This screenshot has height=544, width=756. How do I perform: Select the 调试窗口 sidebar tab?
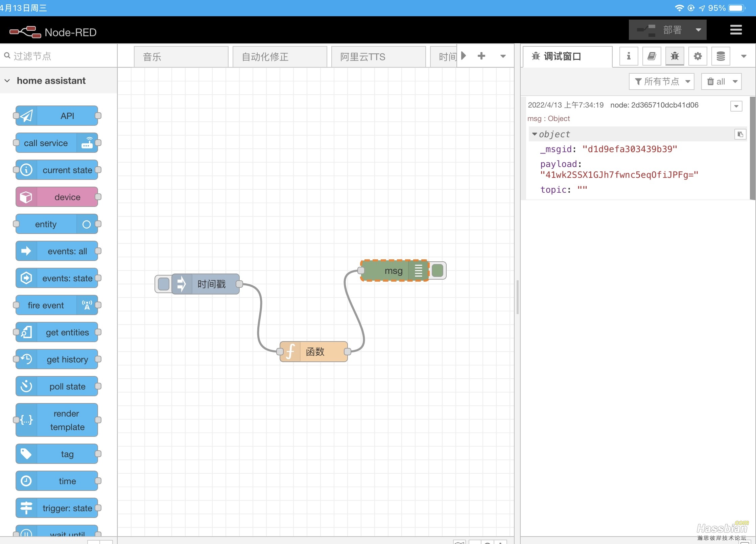[567, 56]
